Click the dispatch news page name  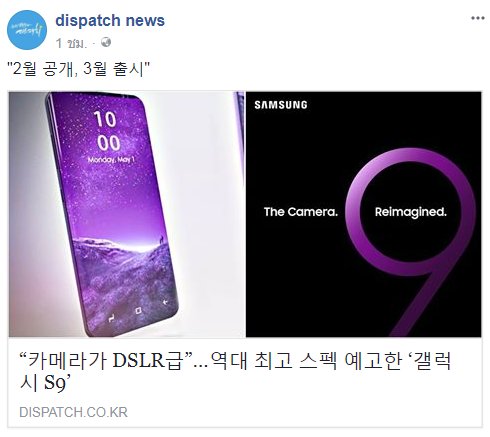(x=110, y=20)
